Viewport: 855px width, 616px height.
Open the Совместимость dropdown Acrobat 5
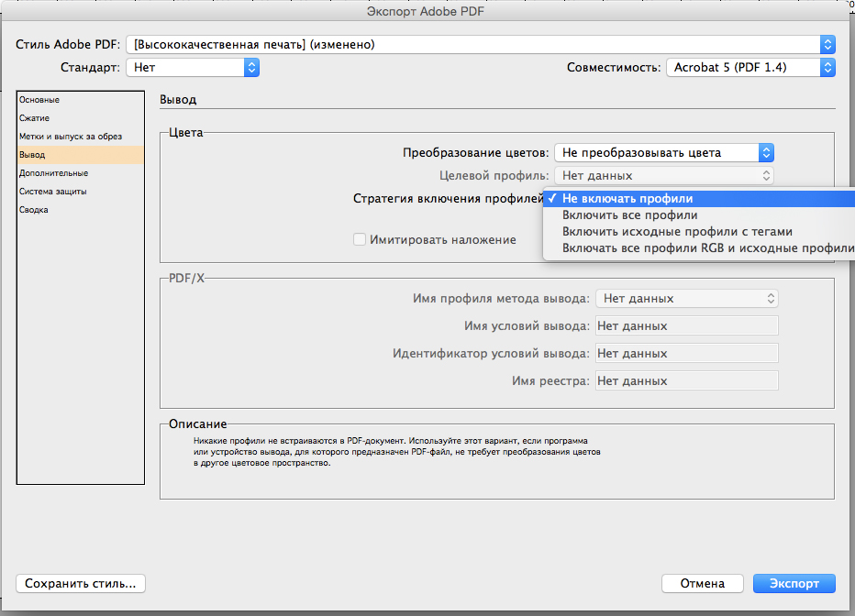pos(750,68)
